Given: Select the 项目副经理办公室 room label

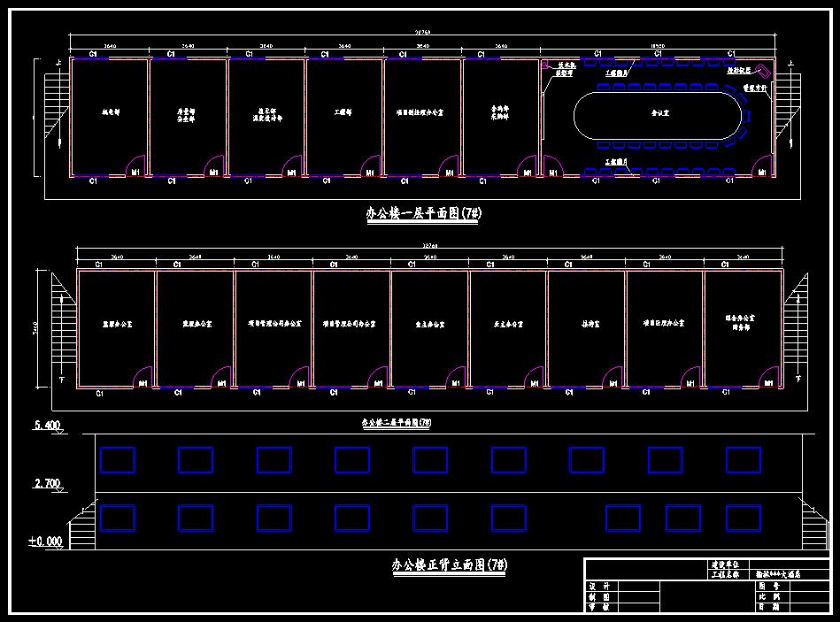Looking at the screenshot, I should 420,112.
